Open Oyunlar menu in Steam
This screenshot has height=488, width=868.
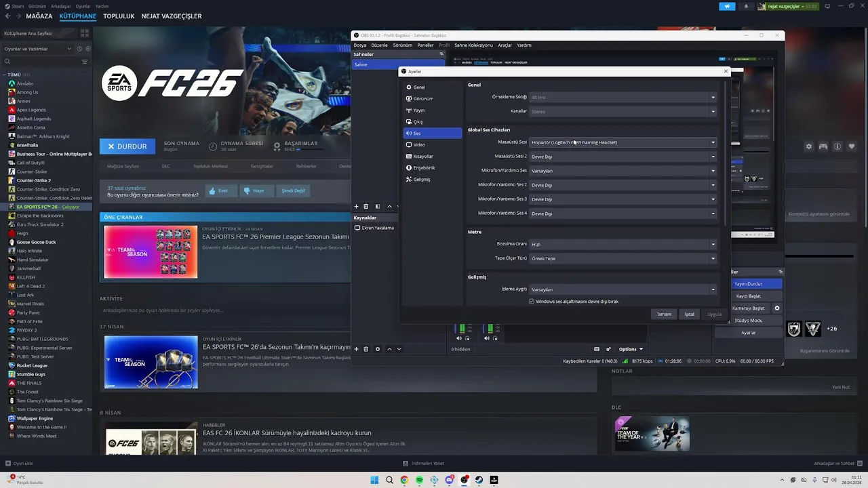click(83, 6)
